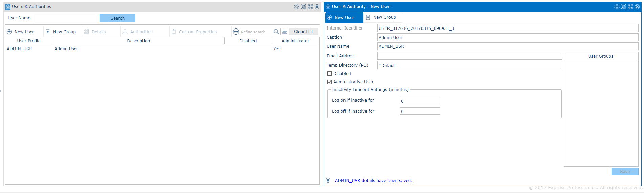This screenshot has height=193, width=644.
Task: Edit the Temp Directory (PC) field
Action: [470, 65]
